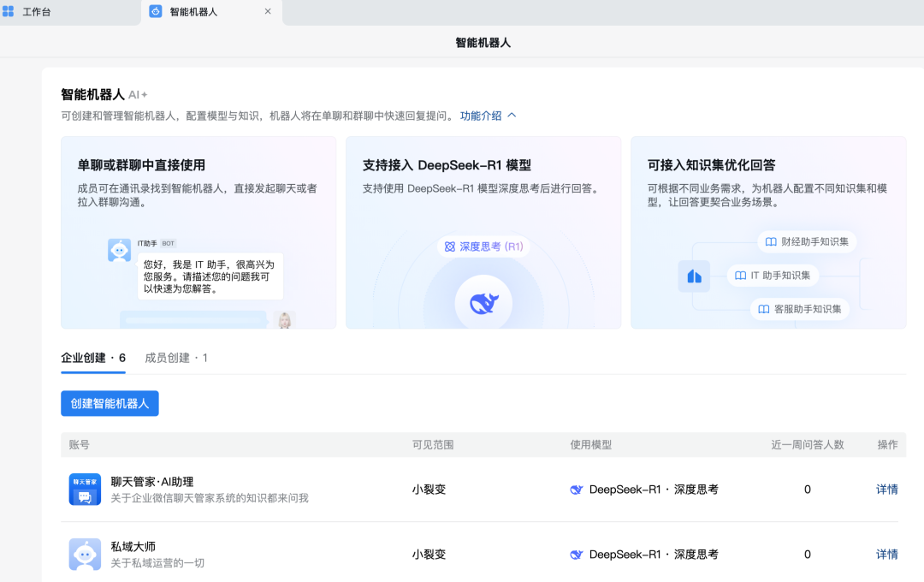
Task: Select the 深度思考 (R1) badge
Action: tap(483, 246)
